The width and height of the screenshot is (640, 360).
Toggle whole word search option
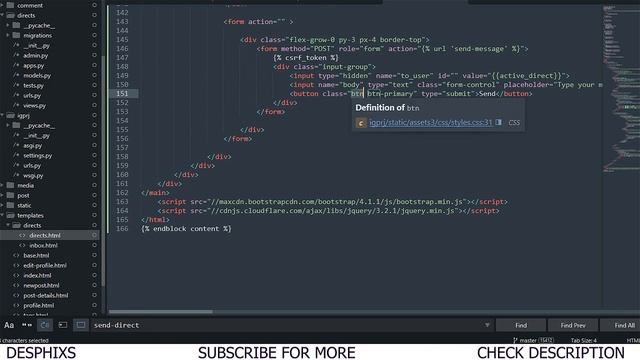[x=27, y=325]
